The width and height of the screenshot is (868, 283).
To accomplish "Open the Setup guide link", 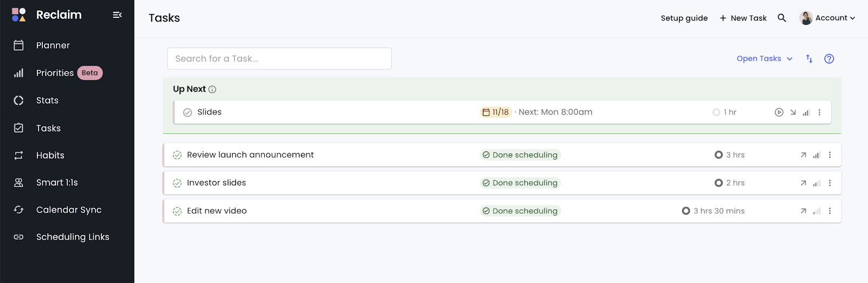I will [684, 18].
